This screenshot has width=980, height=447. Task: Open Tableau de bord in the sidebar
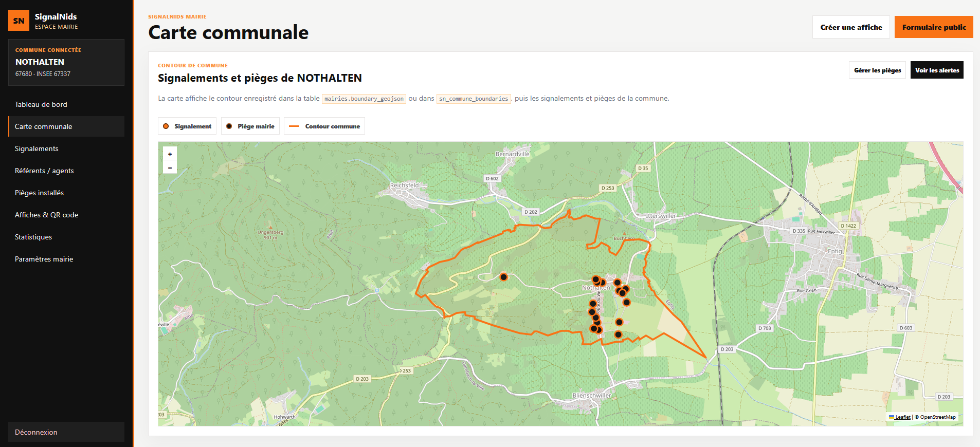coord(66,104)
